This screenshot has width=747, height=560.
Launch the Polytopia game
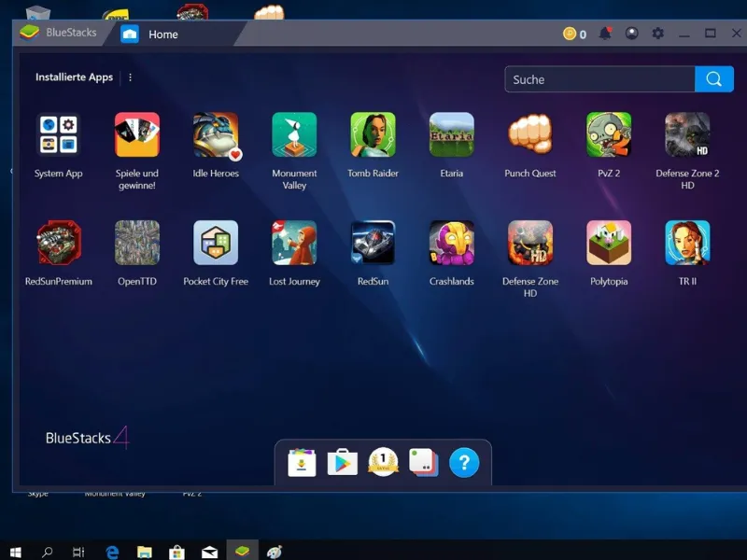(609, 243)
